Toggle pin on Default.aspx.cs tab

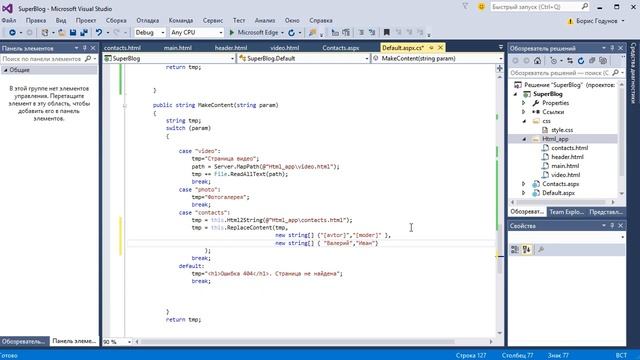pyautogui.click(x=431, y=48)
